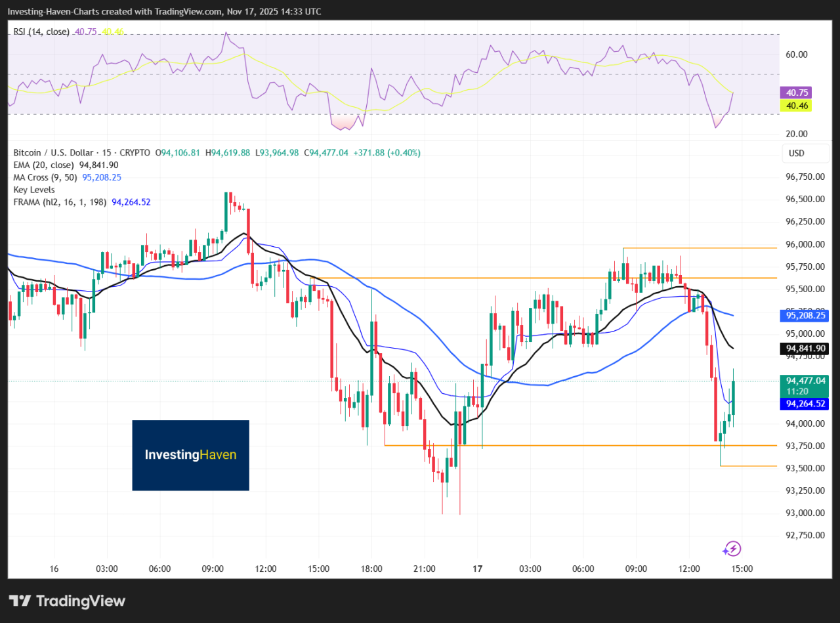Open the RSI (14, close) indicator settings

[x=41, y=32]
